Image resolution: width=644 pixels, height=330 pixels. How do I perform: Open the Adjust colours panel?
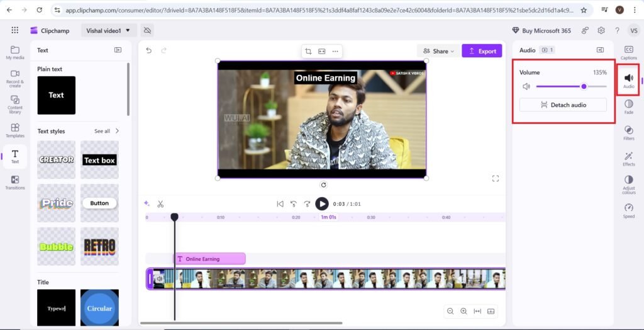tap(628, 184)
